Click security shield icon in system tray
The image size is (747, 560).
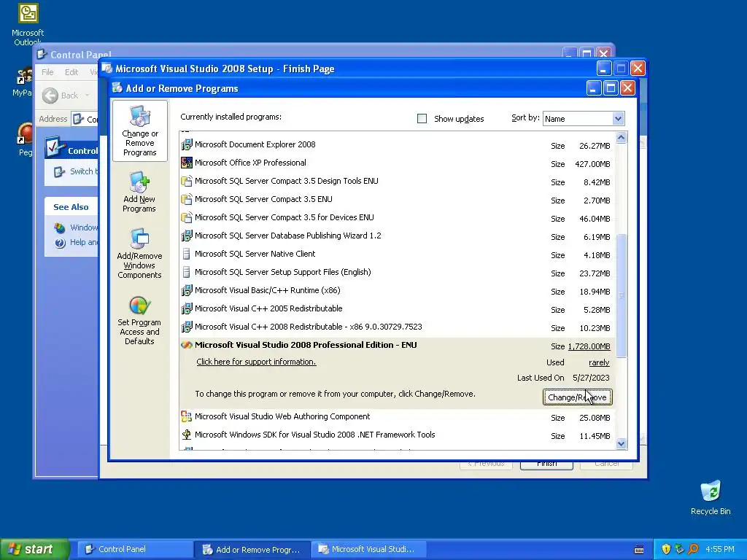pos(666,549)
